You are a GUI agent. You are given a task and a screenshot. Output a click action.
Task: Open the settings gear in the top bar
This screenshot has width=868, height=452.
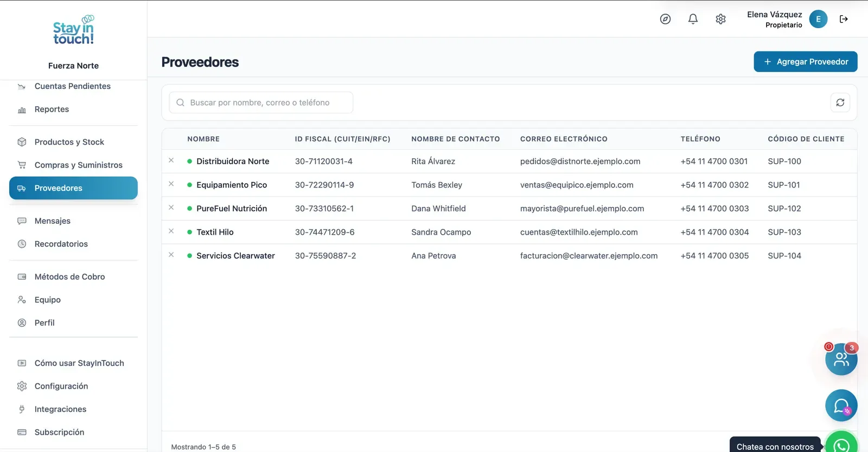720,19
